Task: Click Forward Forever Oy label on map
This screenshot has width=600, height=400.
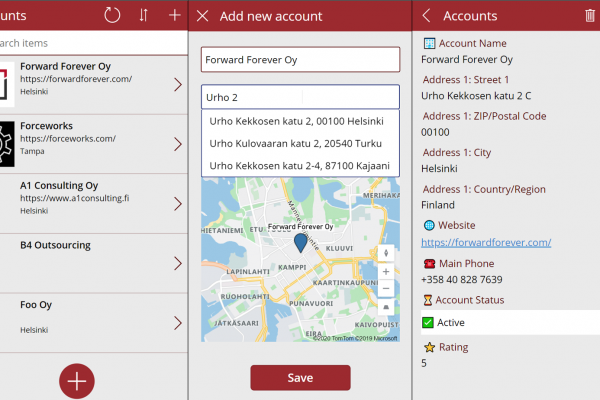Action: tap(300, 227)
